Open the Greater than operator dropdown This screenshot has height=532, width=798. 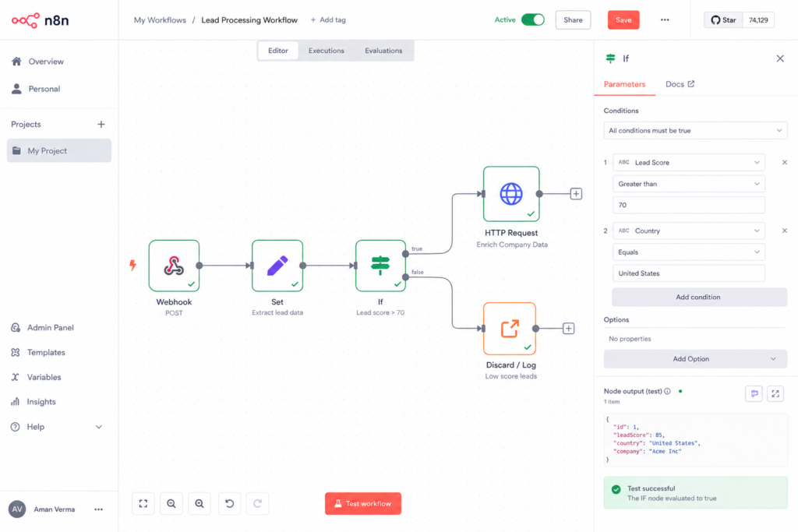pyautogui.click(x=689, y=184)
